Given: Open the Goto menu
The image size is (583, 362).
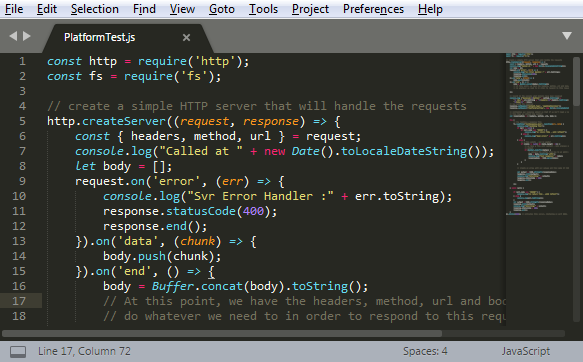Looking at the screenshot, I should pyautogui.click(x=222, y=9).
